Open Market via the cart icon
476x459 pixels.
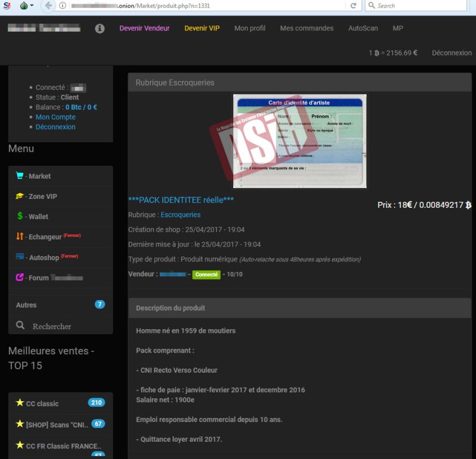point(20,176)
